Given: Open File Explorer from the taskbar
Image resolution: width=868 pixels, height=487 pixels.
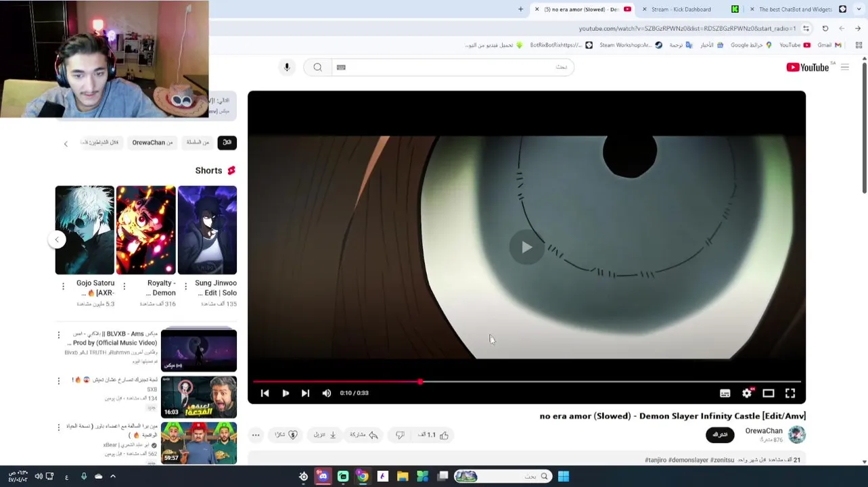Looking at the screenshot, I should click(403, 476).
